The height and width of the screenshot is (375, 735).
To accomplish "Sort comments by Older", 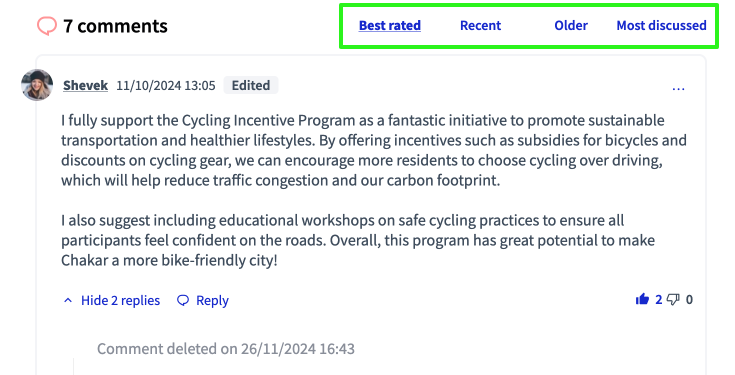I will 571,25.
